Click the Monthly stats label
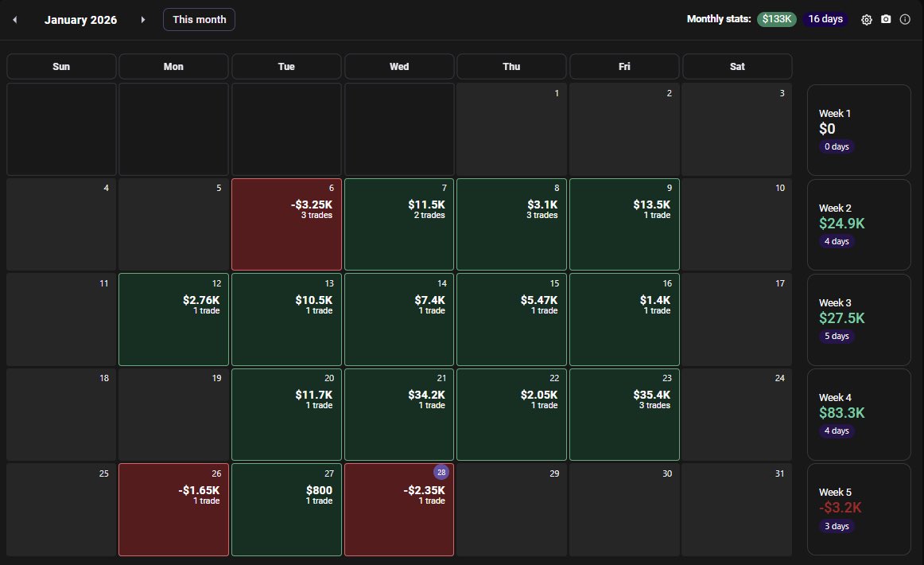924x565 pixels. [719, 19]
